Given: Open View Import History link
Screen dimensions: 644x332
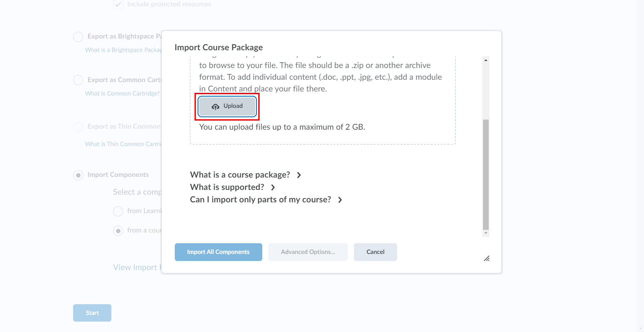Looking at the screenshot, I should (138, 267).
